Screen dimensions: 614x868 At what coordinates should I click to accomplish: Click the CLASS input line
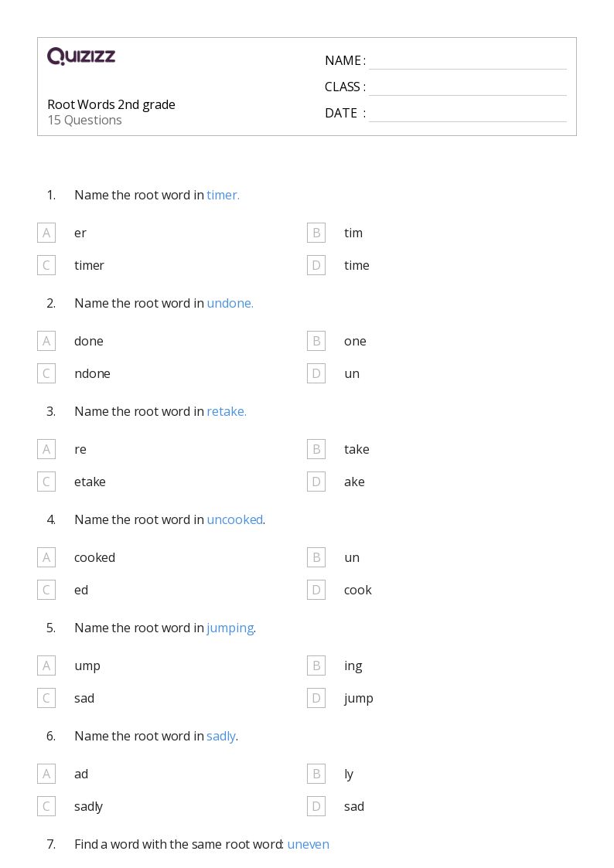click(468, 87)
